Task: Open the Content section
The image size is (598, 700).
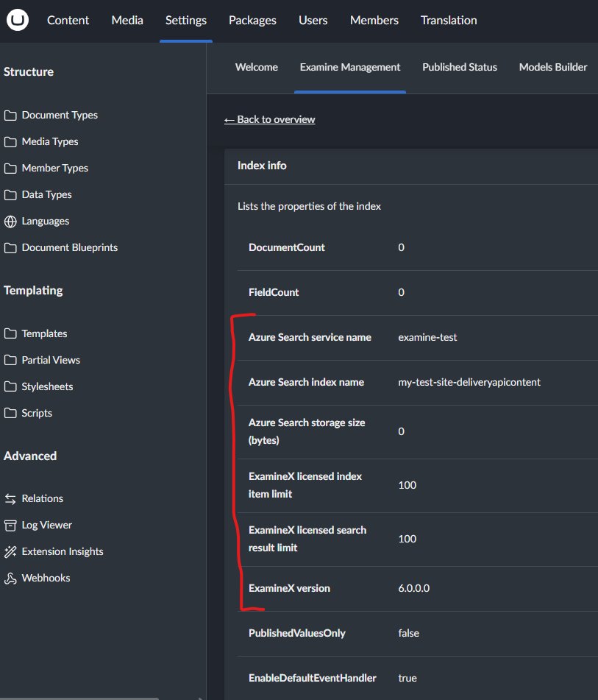Action: [x=68, y=20]
